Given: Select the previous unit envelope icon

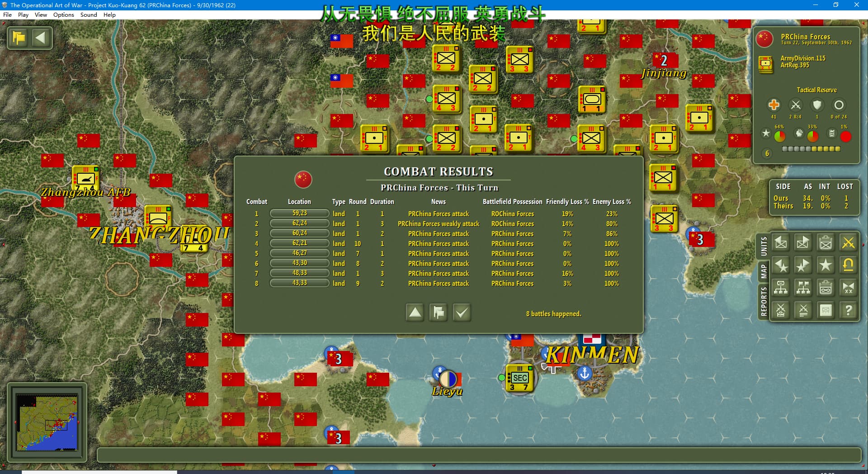Looking at the screenshot, I should [781, 243].
